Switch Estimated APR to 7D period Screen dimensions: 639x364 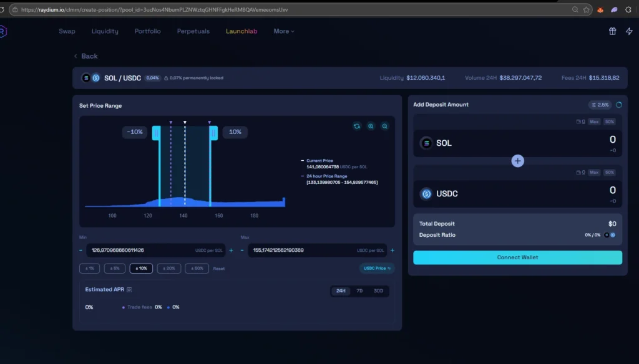[359, 291]
